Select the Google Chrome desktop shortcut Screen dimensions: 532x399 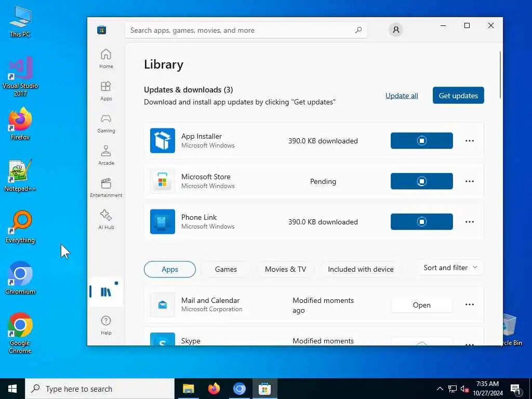tap(20, 333)
